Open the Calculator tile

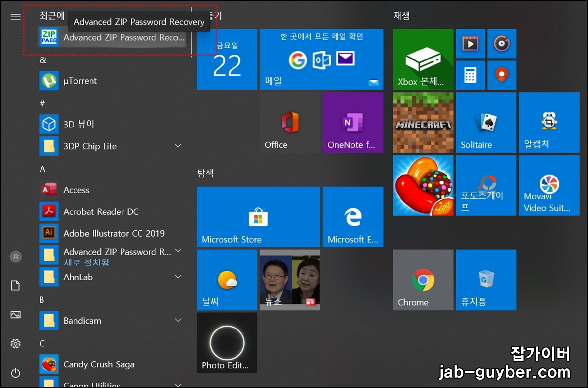470,75
